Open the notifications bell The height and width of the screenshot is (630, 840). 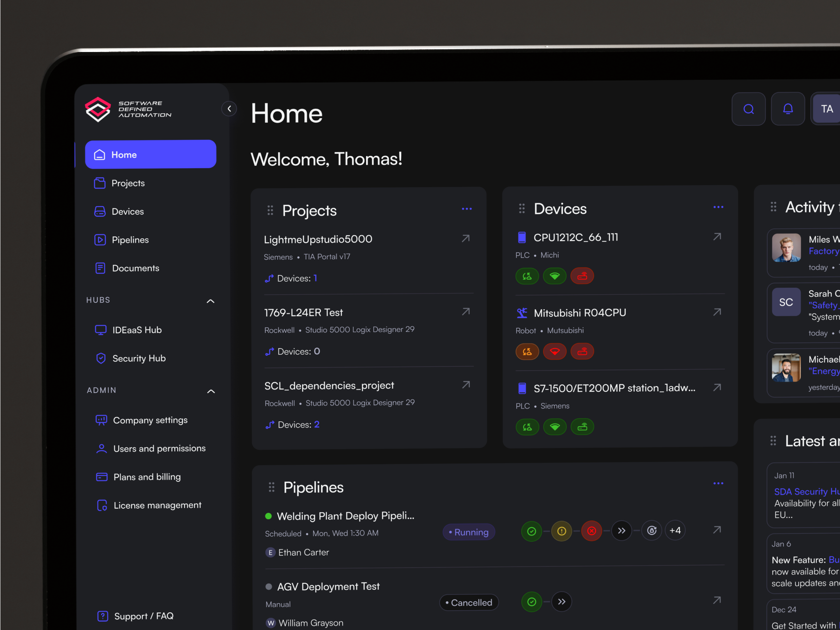click(x=788, y=109)
